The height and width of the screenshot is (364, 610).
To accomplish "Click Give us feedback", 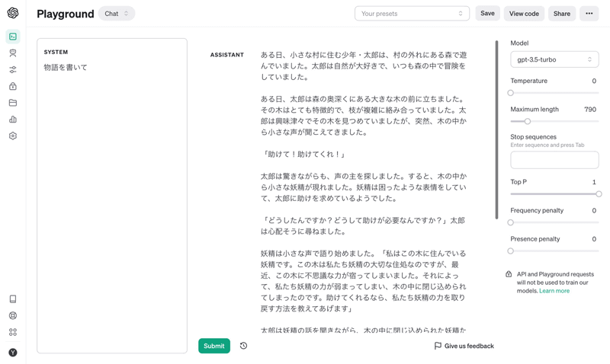I will 464,346.
